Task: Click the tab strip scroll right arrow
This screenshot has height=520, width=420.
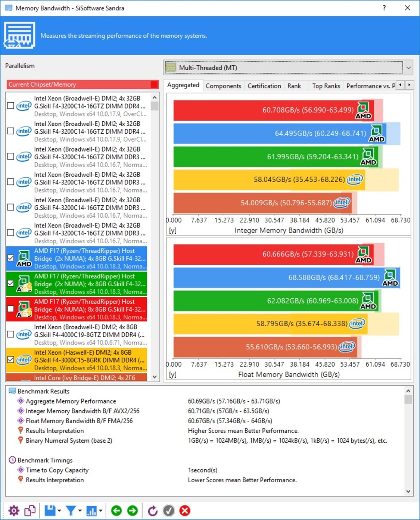Action: (409, 85)
